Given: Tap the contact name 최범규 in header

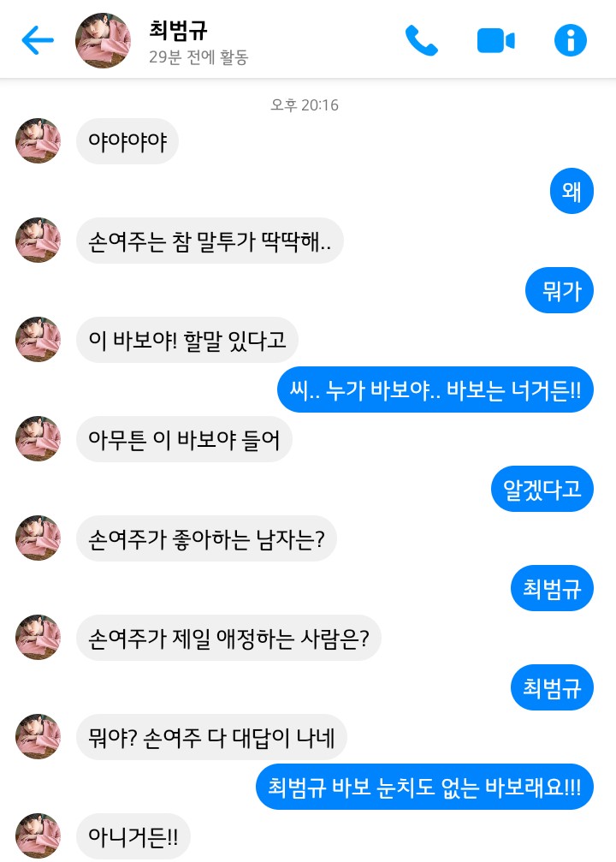Looking at the screenshot, I should [x=179, y=30].
